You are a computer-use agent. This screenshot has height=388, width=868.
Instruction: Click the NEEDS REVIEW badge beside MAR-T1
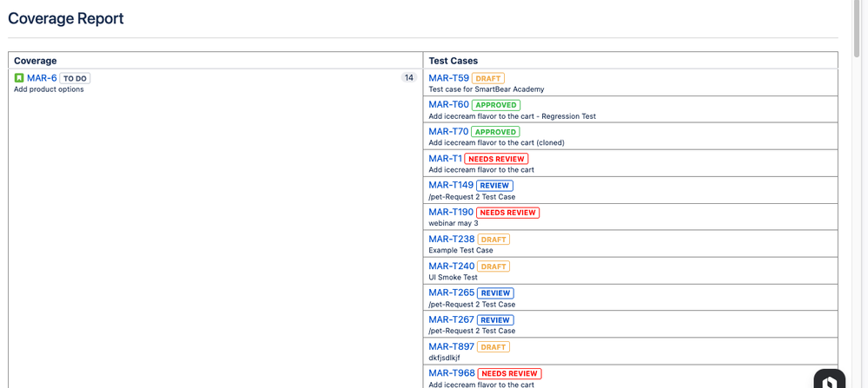pos(496,159)
